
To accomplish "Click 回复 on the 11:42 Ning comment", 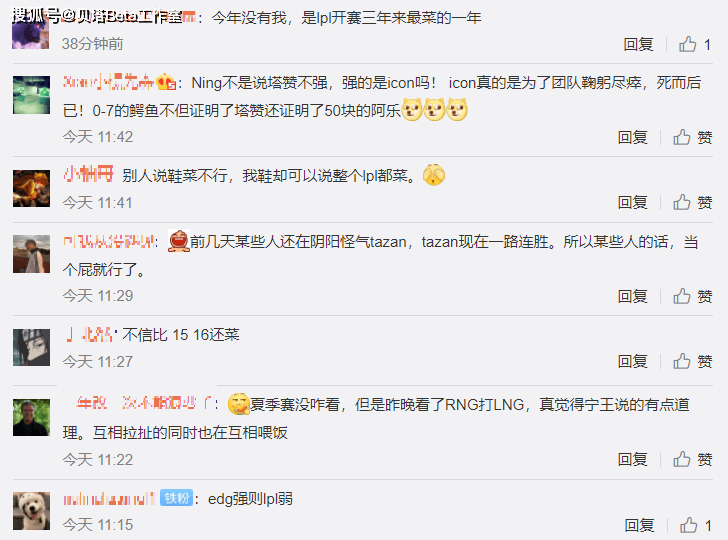I will pos(632,137).
